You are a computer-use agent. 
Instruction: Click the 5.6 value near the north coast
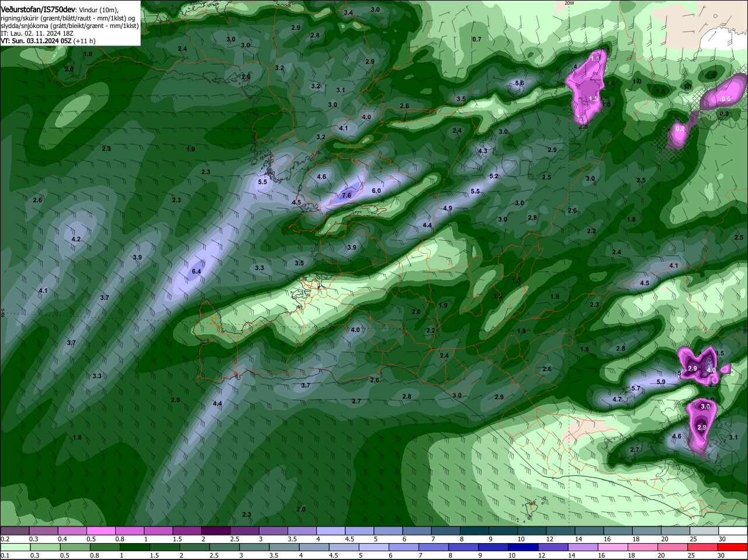(519, 83)
